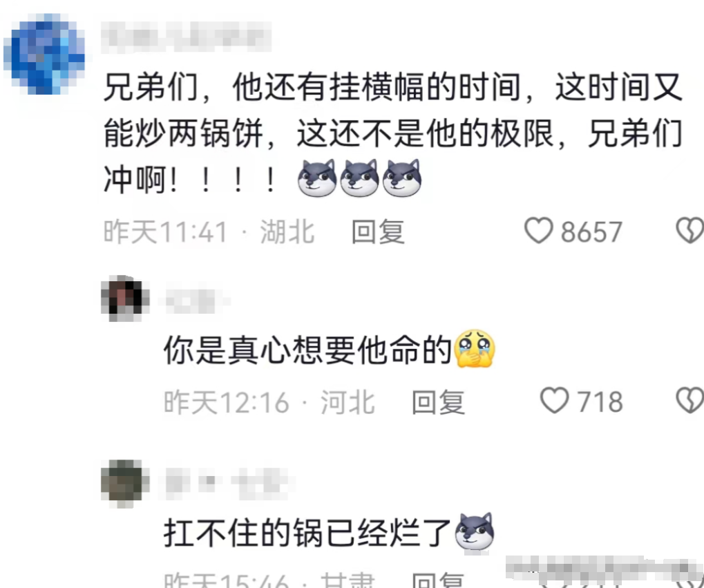Tap broken heart on the Hebei reply

point(691,401)
